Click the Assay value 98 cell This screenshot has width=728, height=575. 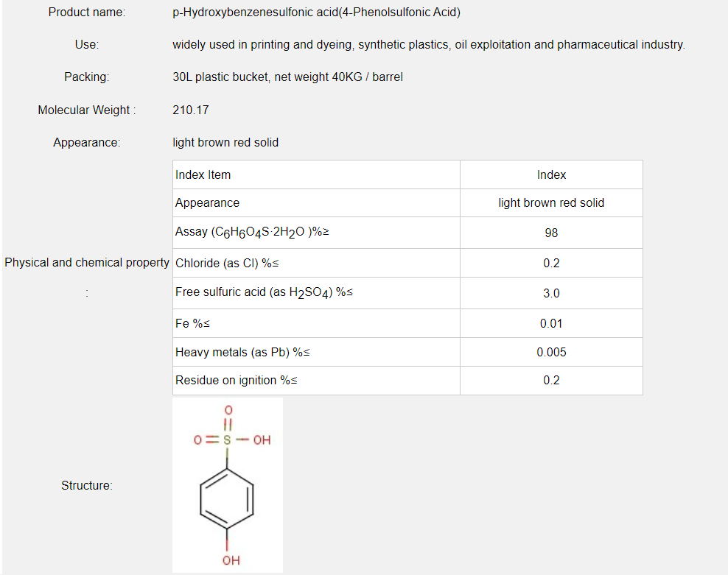coord(551,233)
